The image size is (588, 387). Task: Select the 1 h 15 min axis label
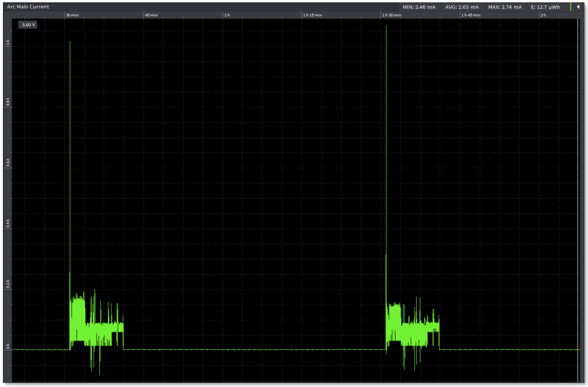311,15
